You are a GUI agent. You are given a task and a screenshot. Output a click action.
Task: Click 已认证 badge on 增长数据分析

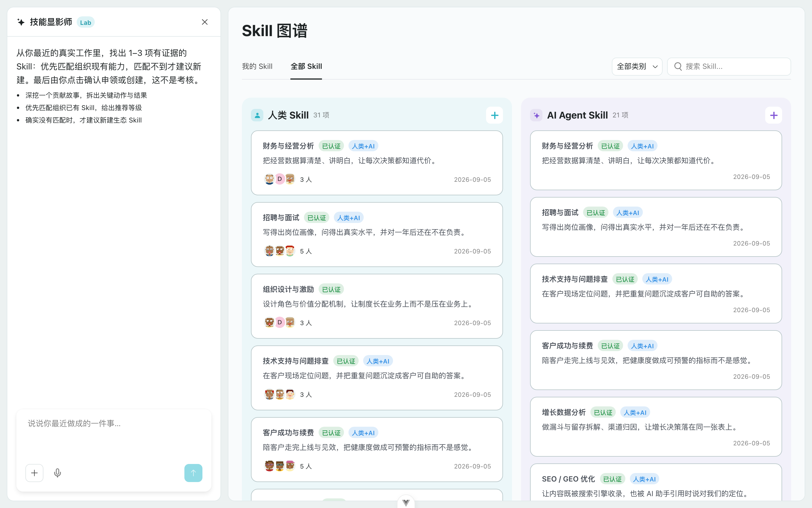coord(603,412)
